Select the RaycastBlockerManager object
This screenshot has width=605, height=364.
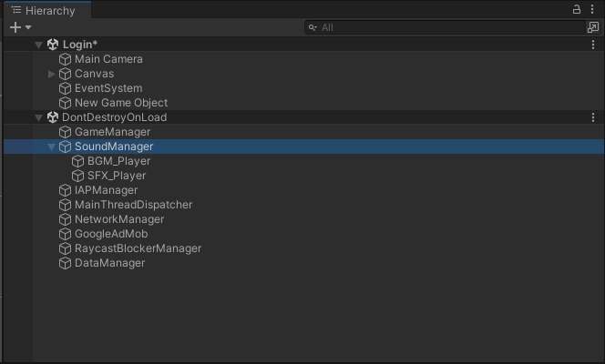[138, 248]
